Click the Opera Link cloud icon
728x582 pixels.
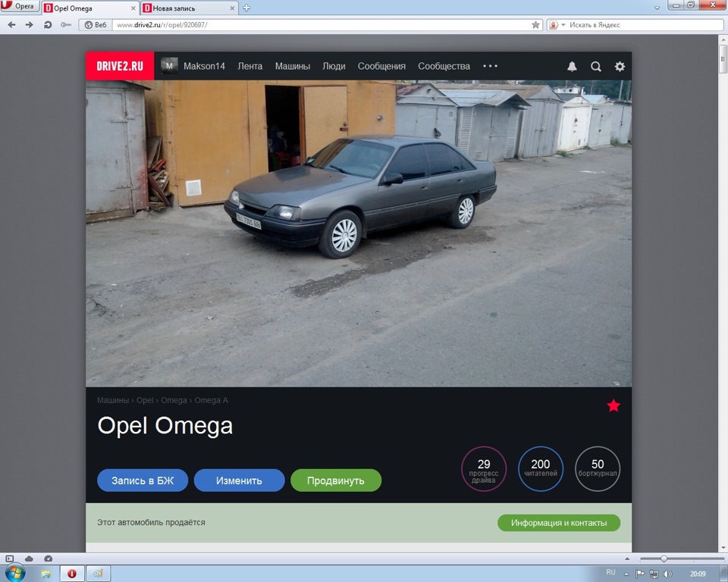29,559
